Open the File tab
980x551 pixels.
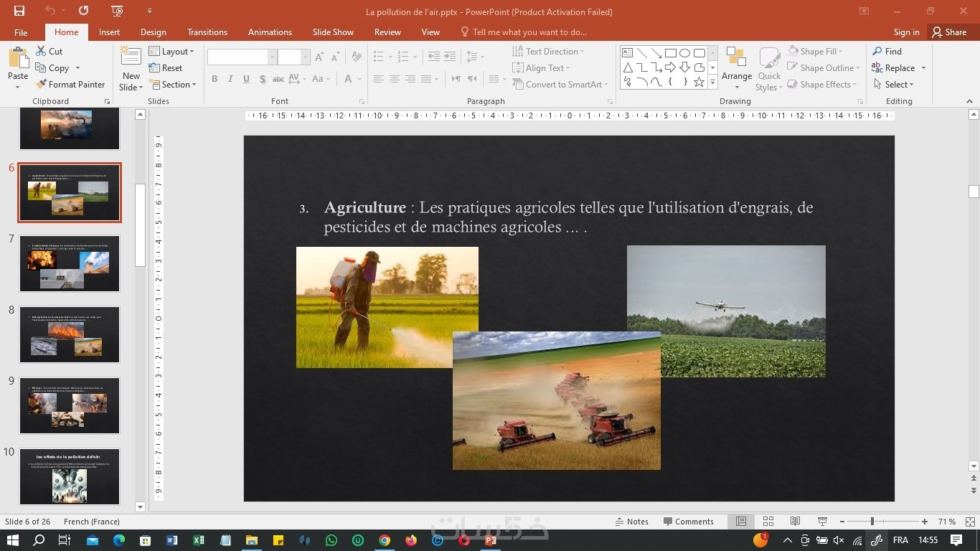pos(21,32)
